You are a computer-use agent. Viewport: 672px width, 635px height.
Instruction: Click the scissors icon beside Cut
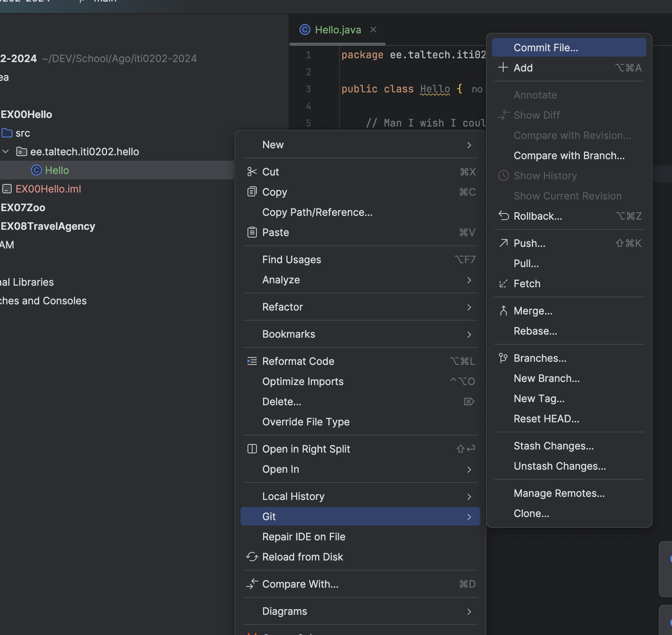[252, 172]
